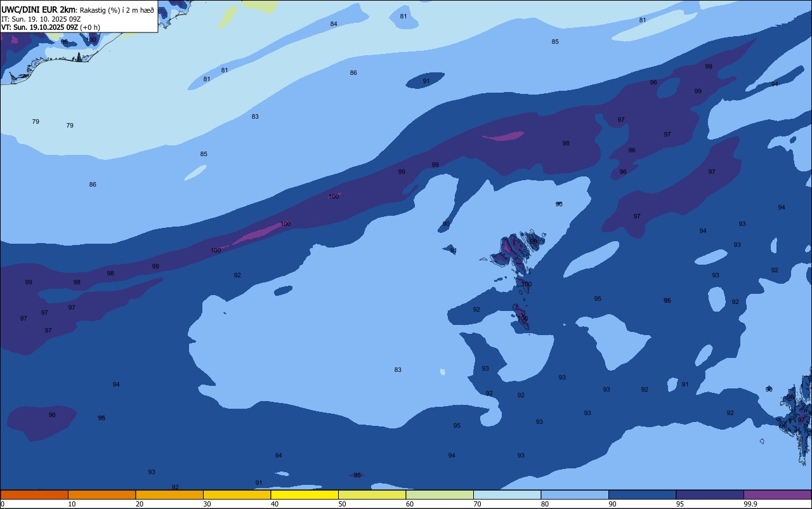
Task: Click the 10–20 orange legend swatch
Action: coord(101,494)
